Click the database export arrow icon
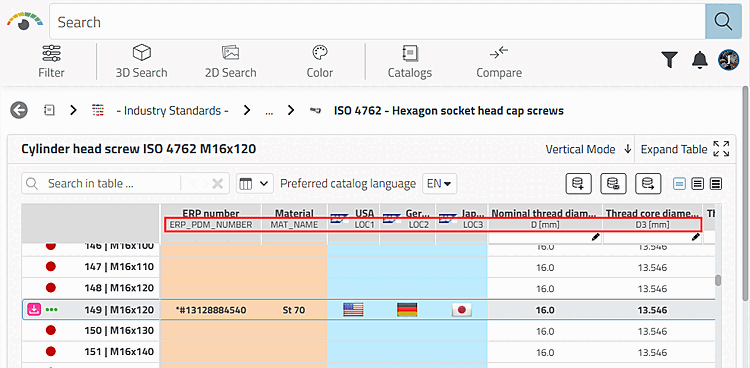This screenshot has height=368, width=750. [648, 184]
